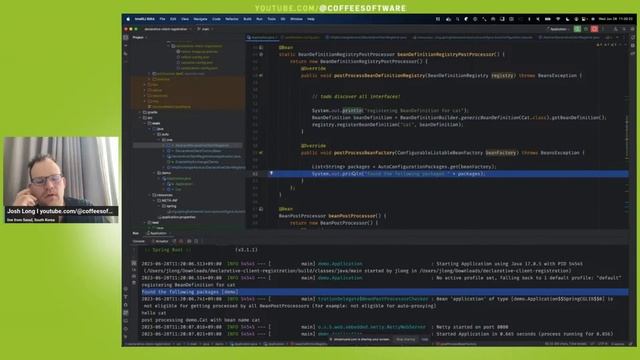640x360 pixels.
Task: Select the Application run tab
Action: click(x=158, y=233)
